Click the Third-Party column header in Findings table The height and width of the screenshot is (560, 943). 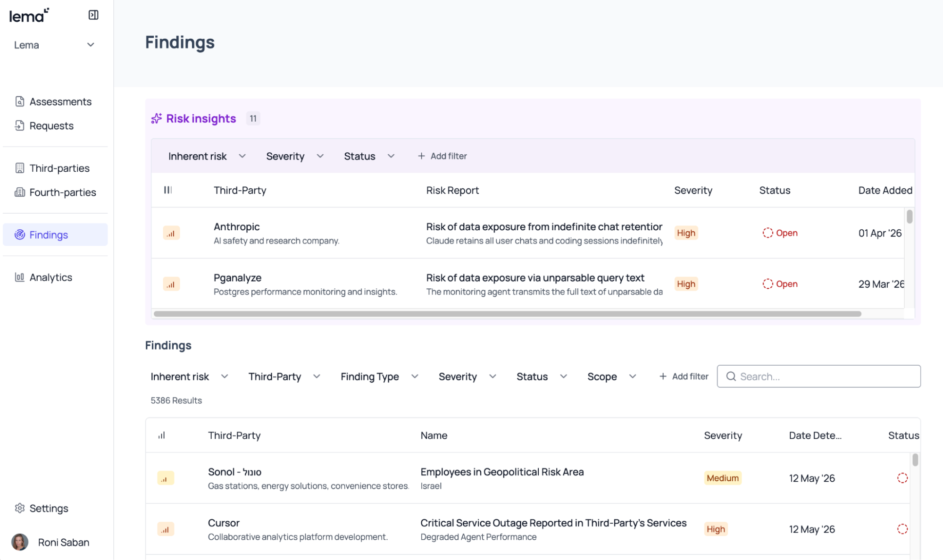234,435
